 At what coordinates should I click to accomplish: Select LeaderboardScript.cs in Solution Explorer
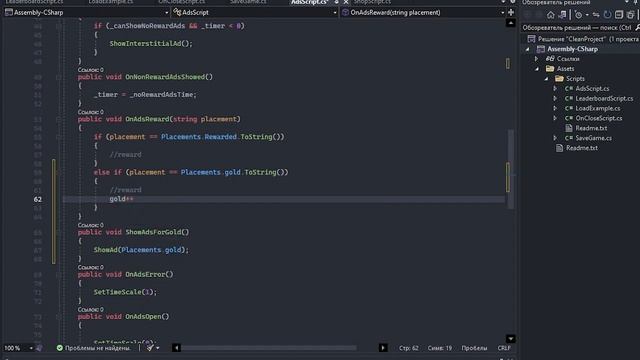coord(604,98)
